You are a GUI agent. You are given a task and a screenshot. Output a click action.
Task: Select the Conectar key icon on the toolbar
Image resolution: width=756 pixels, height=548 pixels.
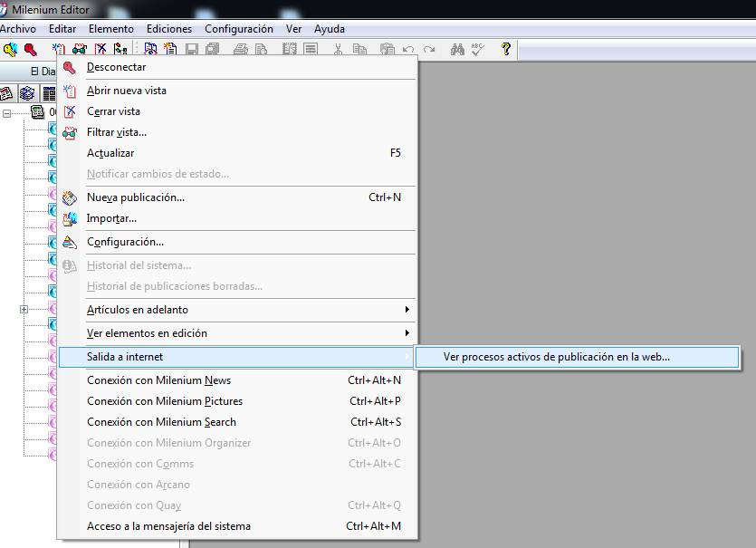point(11,50)
